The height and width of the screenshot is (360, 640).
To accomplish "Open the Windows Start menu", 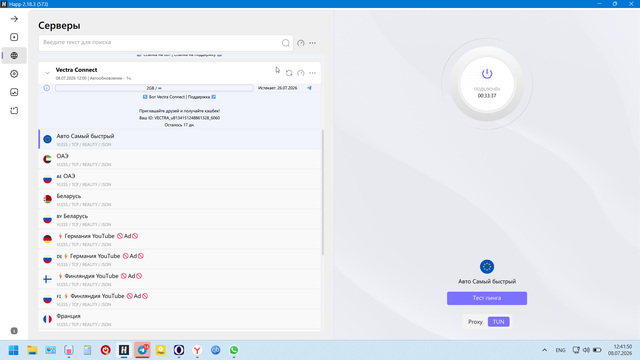I will coord(13,350).
